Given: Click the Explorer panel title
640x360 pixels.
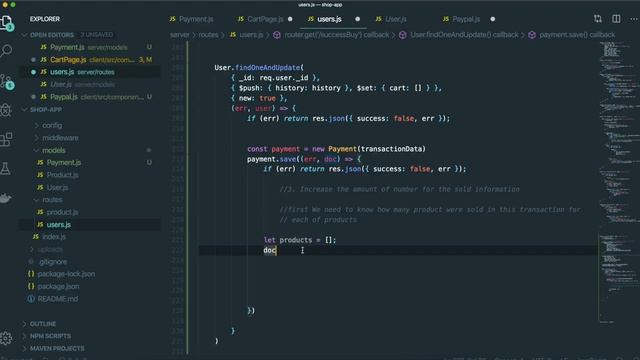Looking at the screenshot, I should (x=45, y=19).
